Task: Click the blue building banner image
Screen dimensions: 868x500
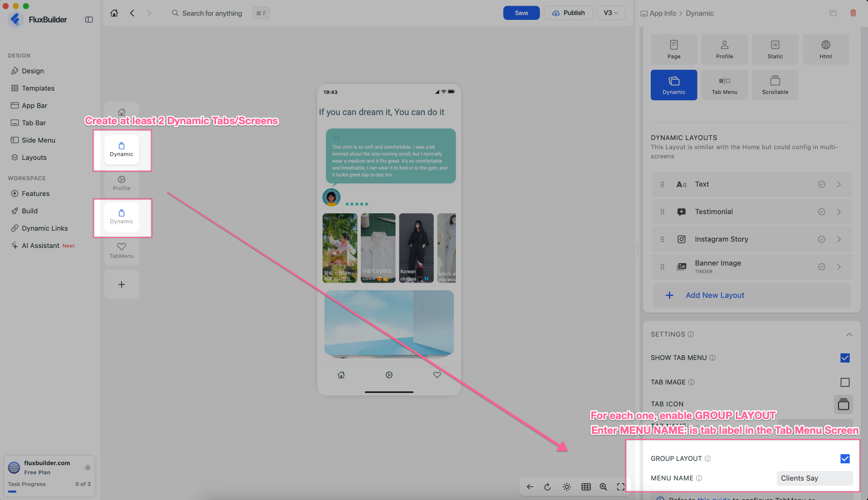Action: (389, 324)
